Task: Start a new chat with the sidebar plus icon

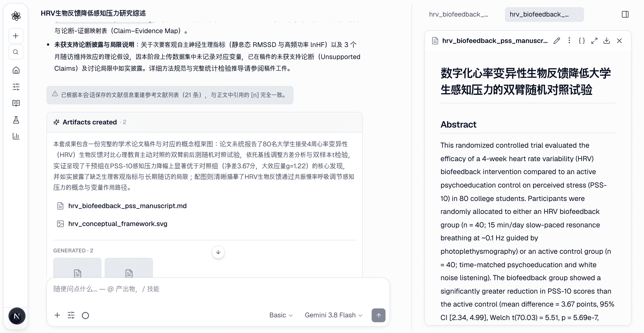Action: [16, 36]
